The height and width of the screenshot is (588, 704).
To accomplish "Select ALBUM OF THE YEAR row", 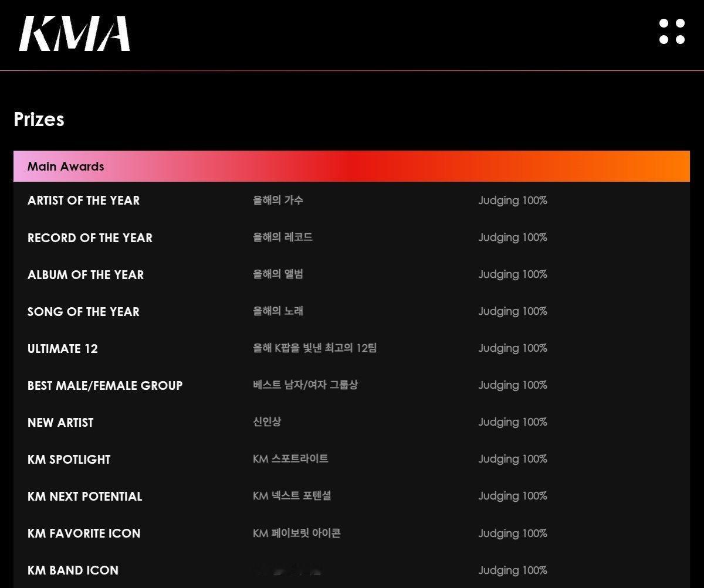I will (351, 274).
